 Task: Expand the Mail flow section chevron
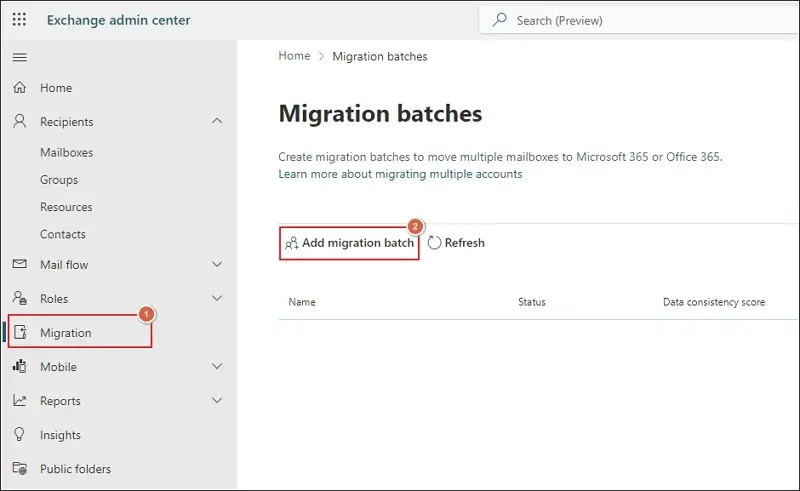217,264
